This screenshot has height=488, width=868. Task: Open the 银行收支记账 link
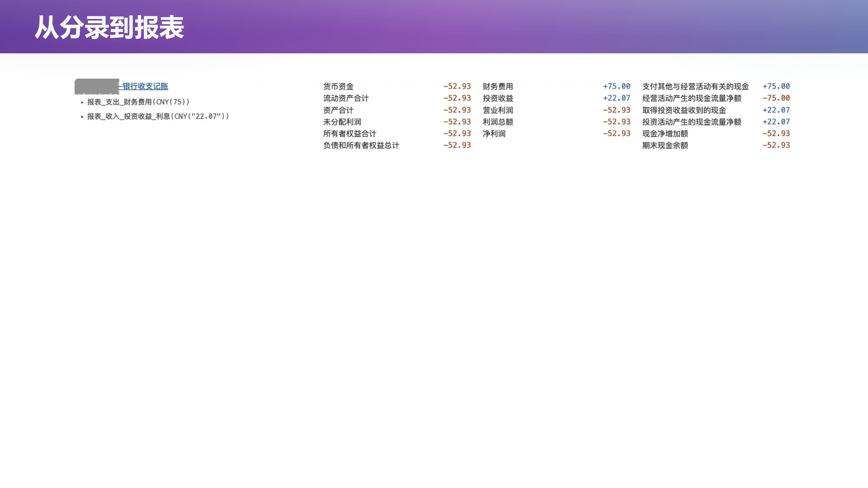[x=145, y=86]
